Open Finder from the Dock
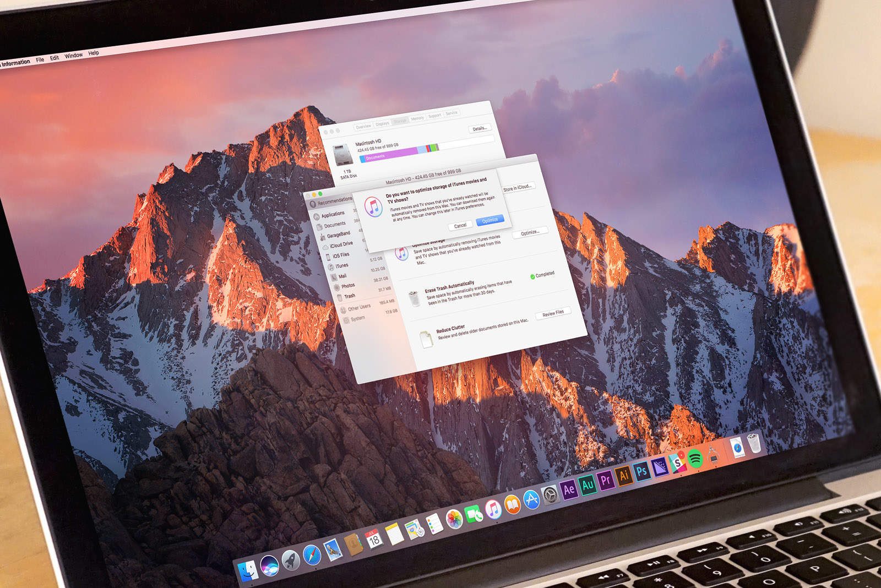The height and width of the screenshot is (588, 881). (x=248, y=571)
